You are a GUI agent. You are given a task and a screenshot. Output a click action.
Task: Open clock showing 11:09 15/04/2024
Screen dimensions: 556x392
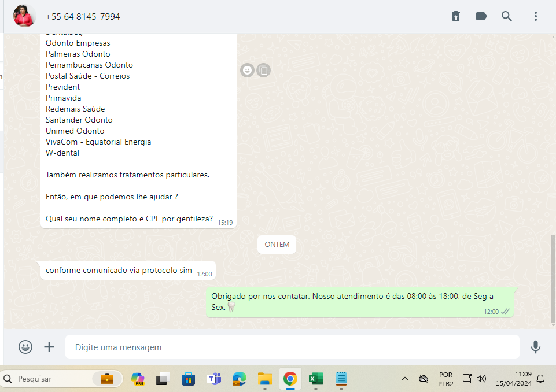click(x=513, y=379)
